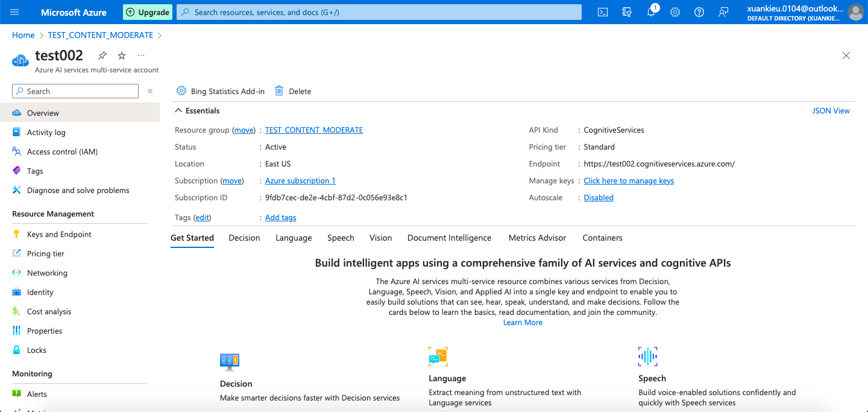Click the Delete icon for test002
The width and height of the screenshot is (868, 412).
(294, 91)
